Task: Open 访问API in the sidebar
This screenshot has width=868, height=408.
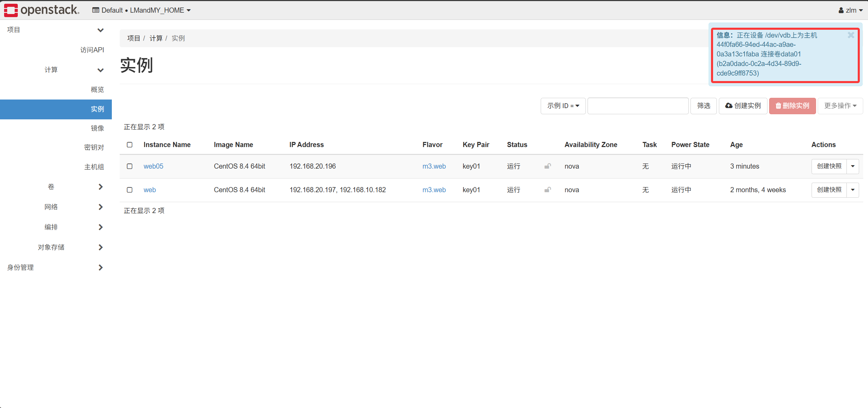Action: (x=92, y=50)
